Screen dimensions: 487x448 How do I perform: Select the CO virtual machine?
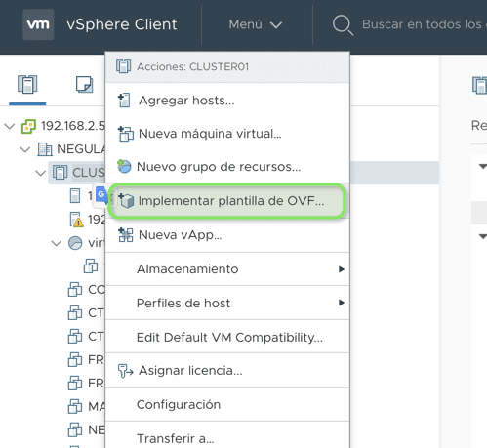pyautogui.click(x=87, y=290)
